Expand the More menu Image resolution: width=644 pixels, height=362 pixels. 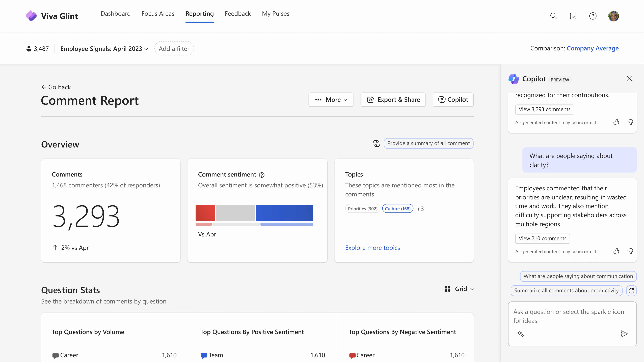331,100
